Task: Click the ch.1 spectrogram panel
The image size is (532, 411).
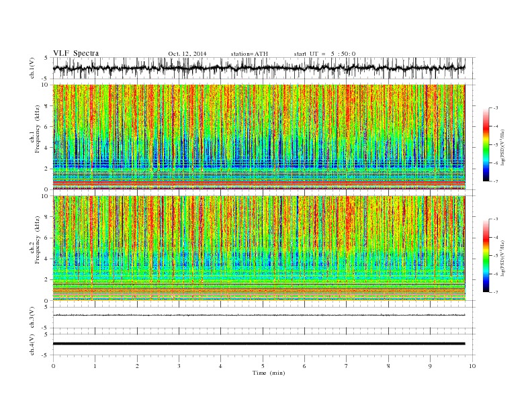Action: 259,137
